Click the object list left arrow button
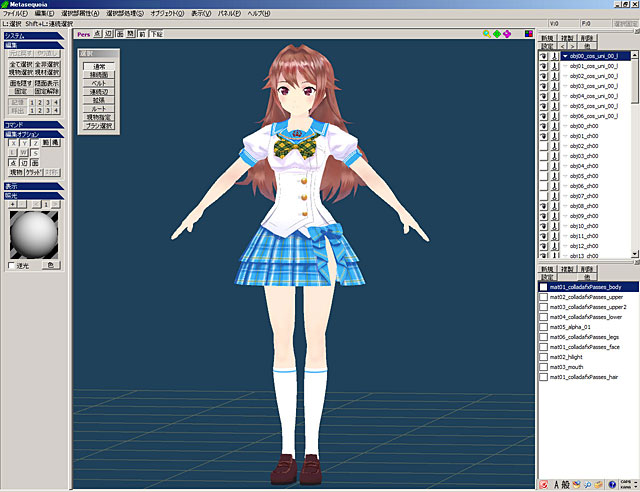 pyautogui.click(x=562, y=46)
